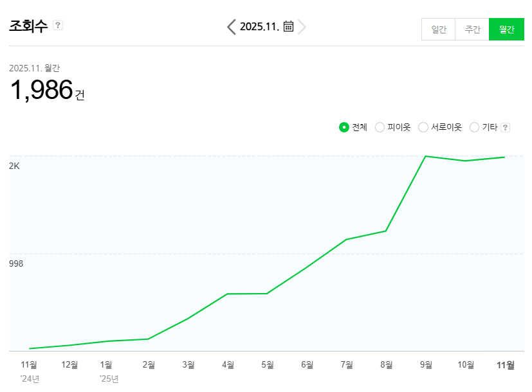Select the 서로이웃 radio option

[x=423, y=127]
